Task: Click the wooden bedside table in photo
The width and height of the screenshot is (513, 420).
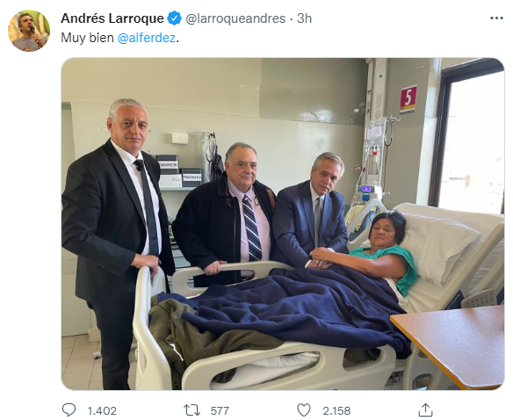Action: [453, 344]
